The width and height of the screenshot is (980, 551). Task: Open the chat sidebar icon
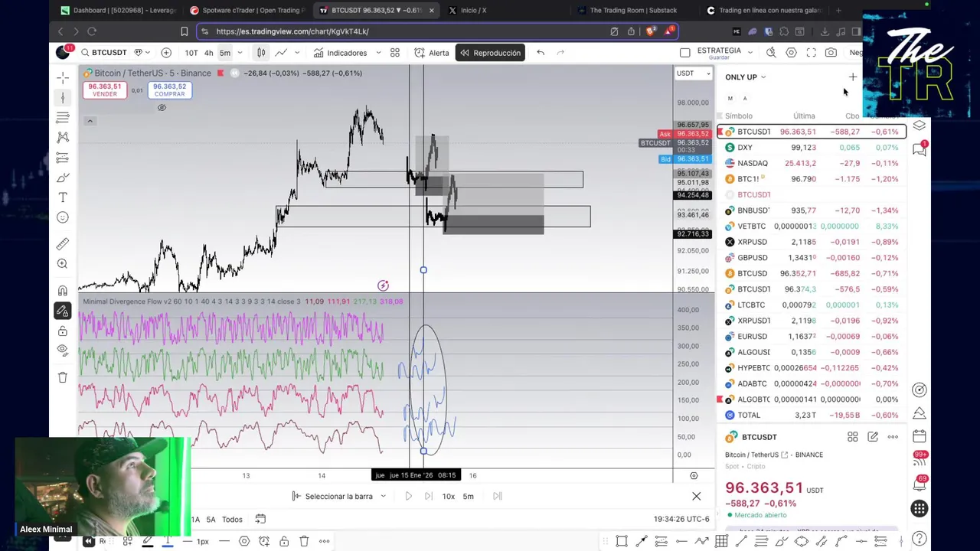pos(920,150)
